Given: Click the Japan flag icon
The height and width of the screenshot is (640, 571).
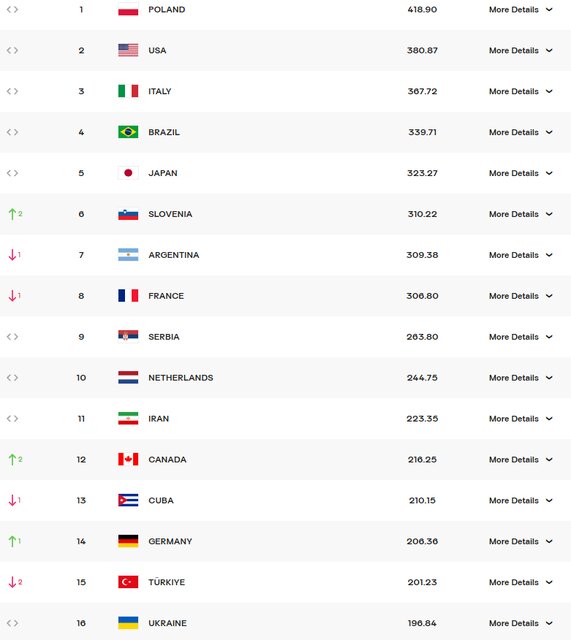Looking at the screenshot, I should click(x=128, y=173).
